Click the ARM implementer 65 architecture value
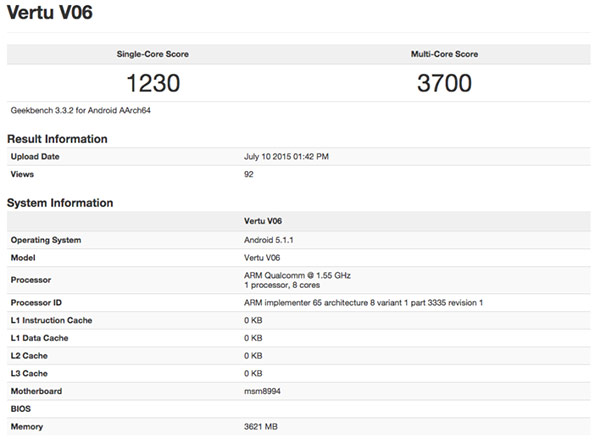The width and height of the screenshot is (600, 444). [364, 303]
